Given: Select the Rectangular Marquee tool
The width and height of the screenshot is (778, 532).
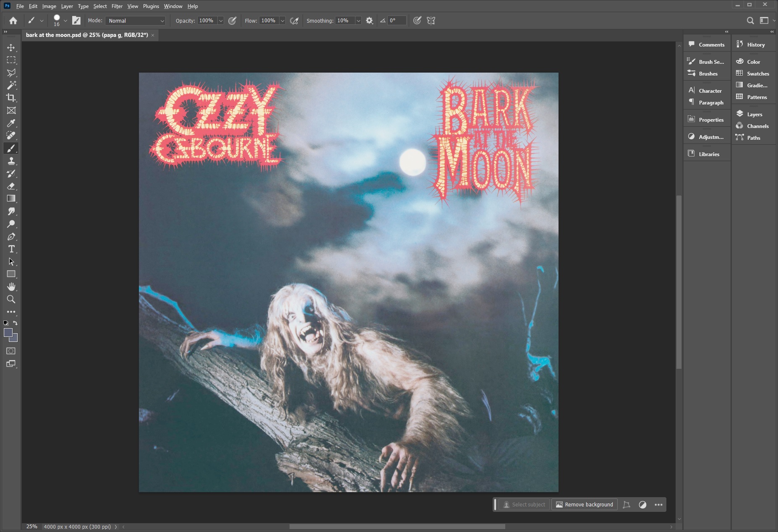Looking at the screenshot, I should [x=11, y=60].
